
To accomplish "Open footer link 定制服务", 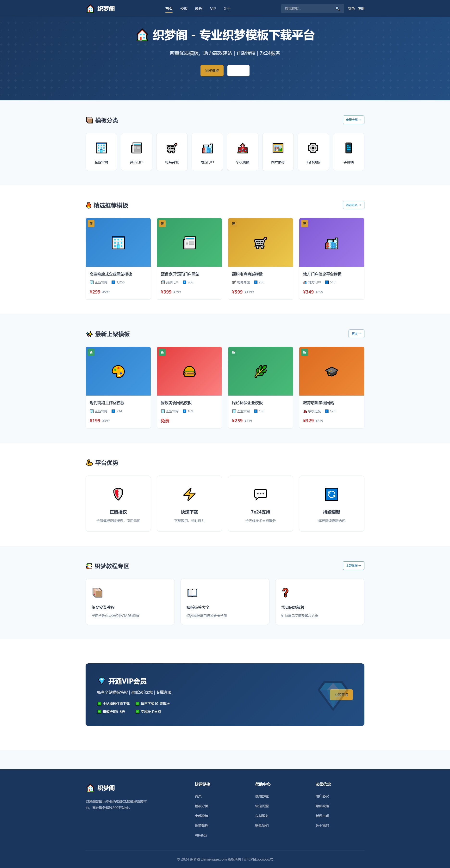I will pyautogui.click(x=262, y=816).
